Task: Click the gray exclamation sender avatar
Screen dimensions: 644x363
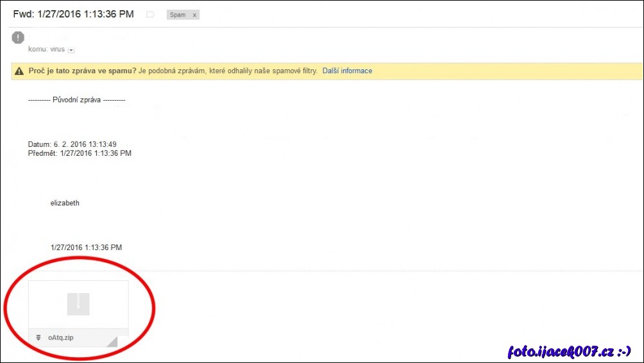Action: (x=18, y=38)
